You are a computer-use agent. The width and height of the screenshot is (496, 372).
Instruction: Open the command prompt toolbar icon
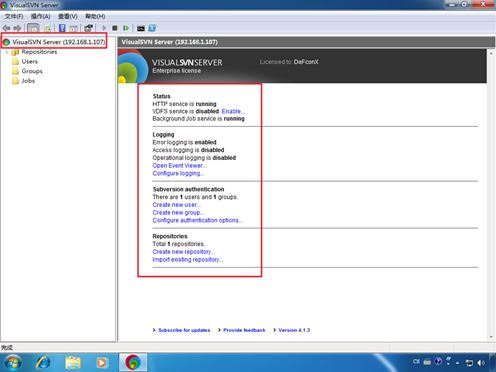point(141,28)
